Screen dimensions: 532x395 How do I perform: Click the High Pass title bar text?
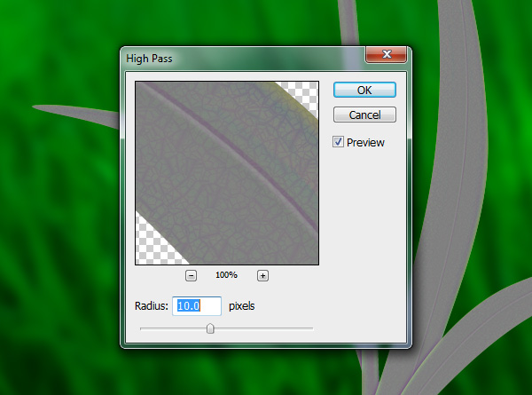click(149, 59)
